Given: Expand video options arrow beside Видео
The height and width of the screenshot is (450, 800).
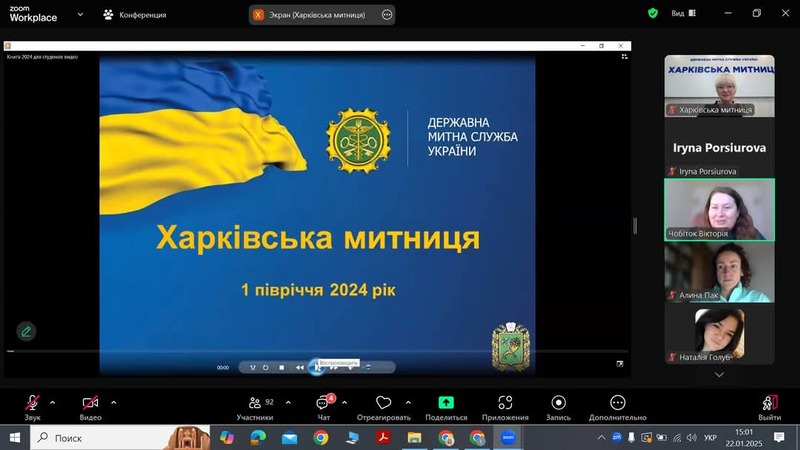Looking at the screenshot, I should pyautogui.click(x=113, y=403).
